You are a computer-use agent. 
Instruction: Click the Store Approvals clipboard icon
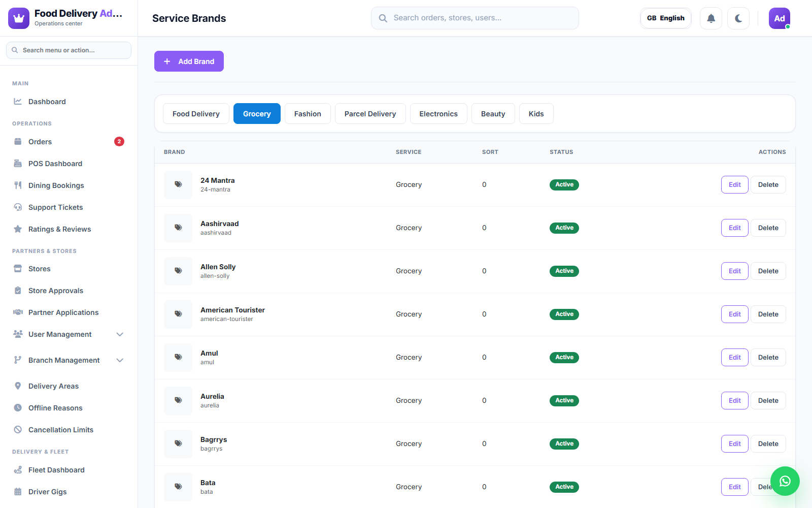18,291
